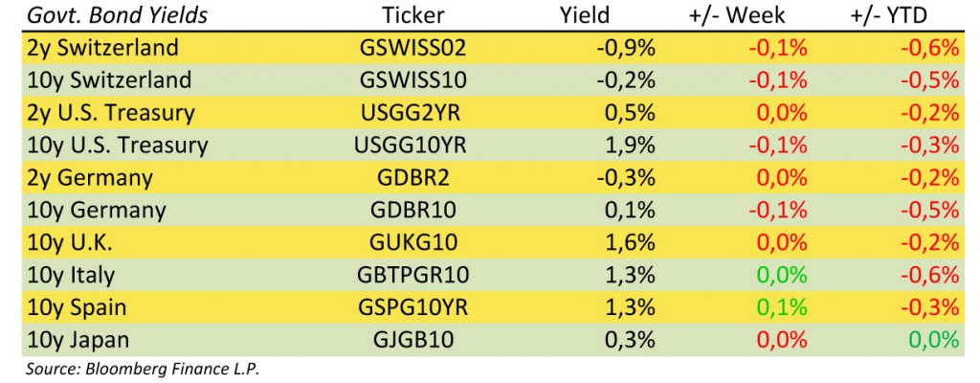Click the Yield column header
This screenshot has height=383, width=980.
coord(585,15)
